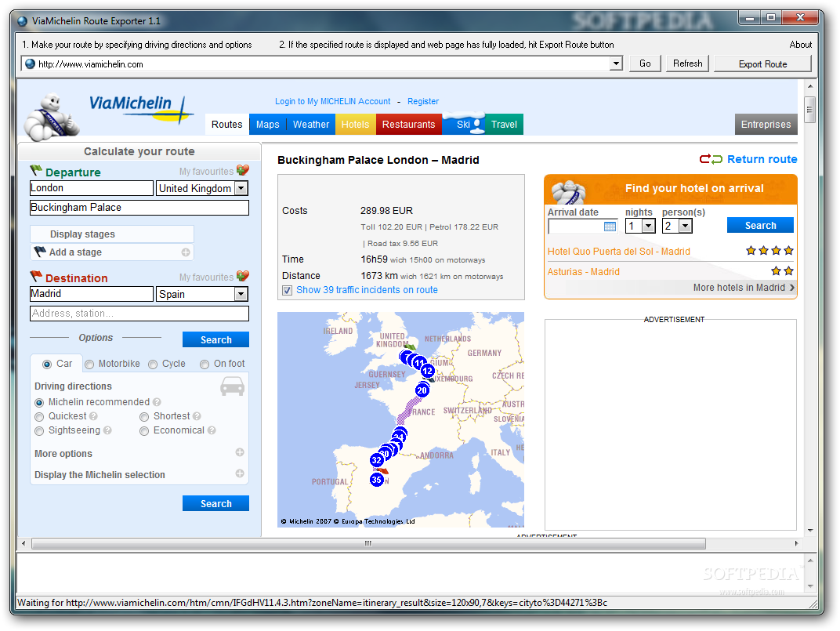Open the Restaurants tab
840x631 pixels.
tap(408, 125)
